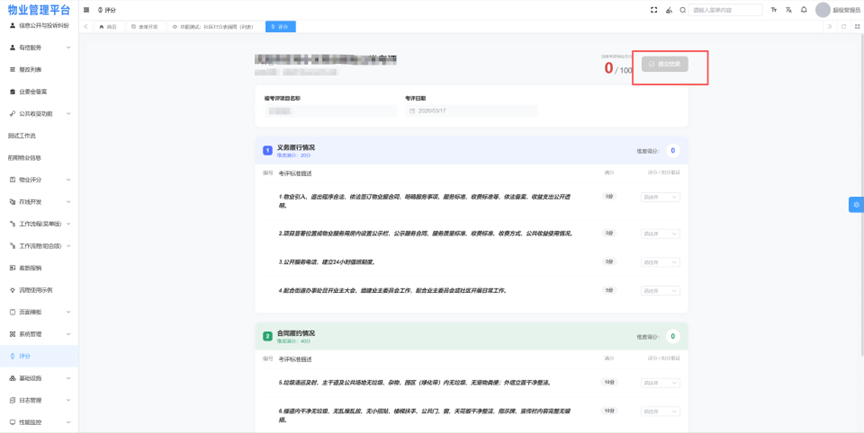
Task: Click the refresh icon in tab bar
Action: 843,27
